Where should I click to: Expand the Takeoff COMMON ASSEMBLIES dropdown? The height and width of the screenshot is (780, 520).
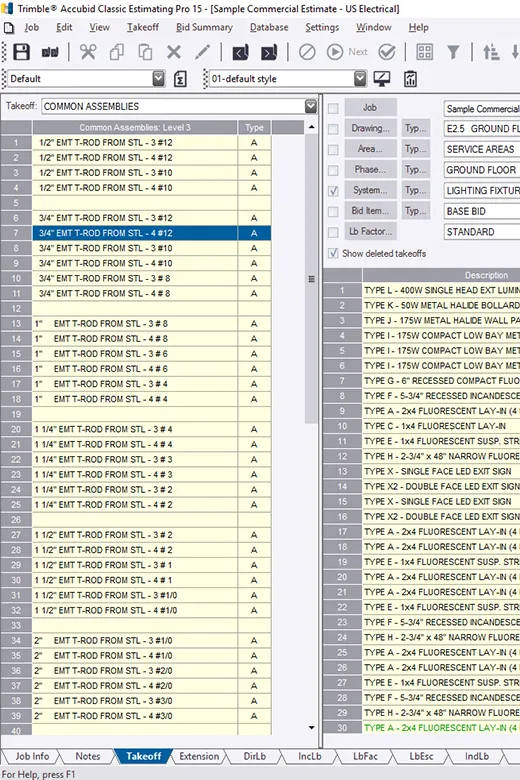coord(311,106)
